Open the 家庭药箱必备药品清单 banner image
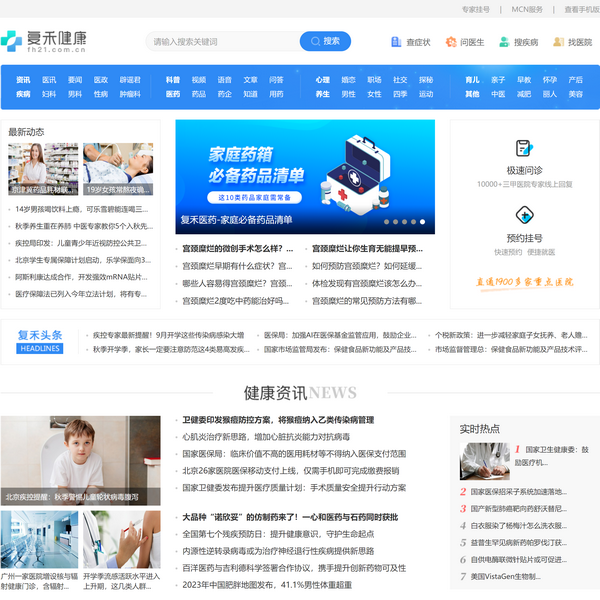 click(x=305, y=174)
